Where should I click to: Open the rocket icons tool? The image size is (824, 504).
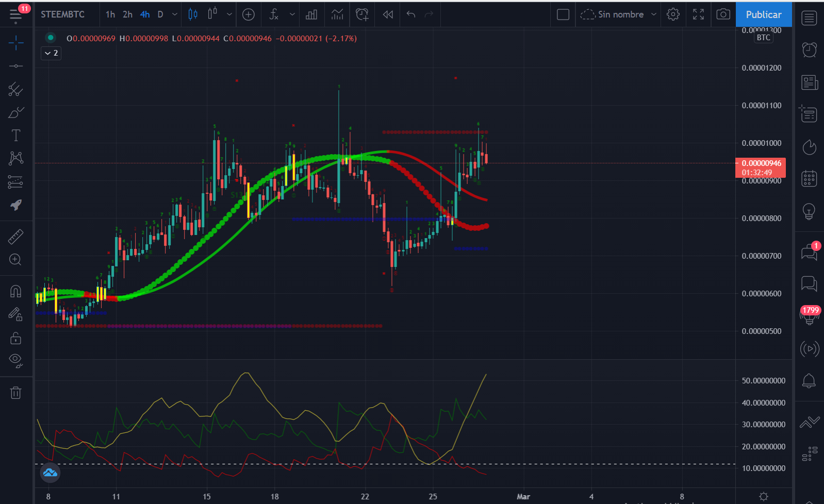coord(16,205)
